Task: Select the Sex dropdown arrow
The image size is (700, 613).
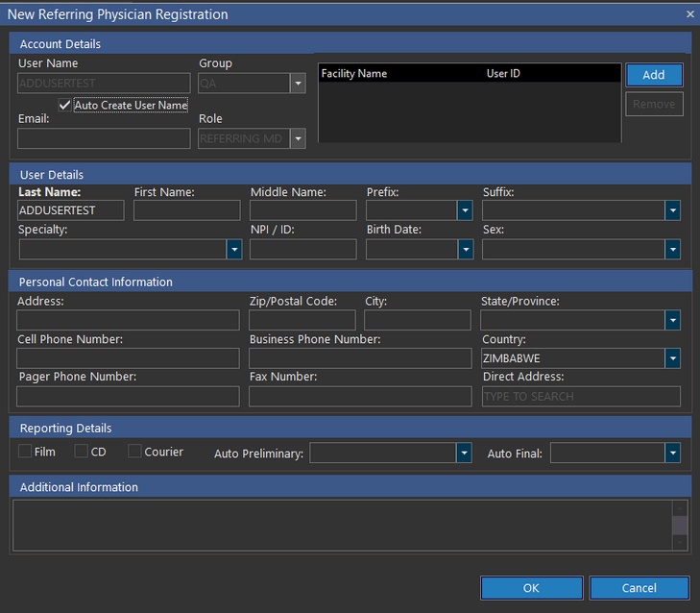Action: click(672, 249)
